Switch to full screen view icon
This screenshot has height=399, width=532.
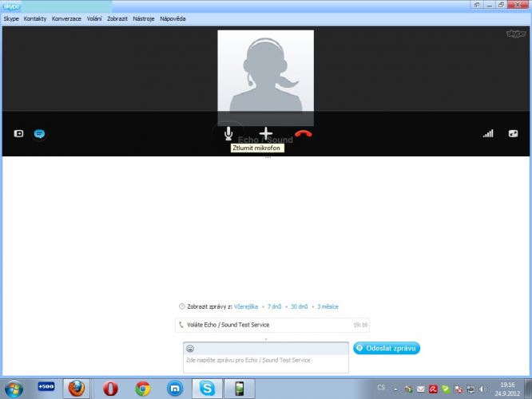point(513,133)
